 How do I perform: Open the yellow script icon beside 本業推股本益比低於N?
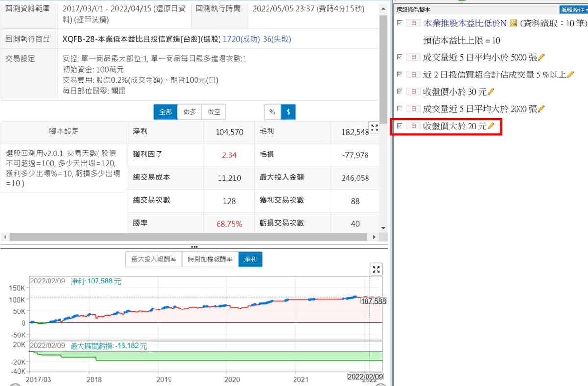tap(514, 23)
